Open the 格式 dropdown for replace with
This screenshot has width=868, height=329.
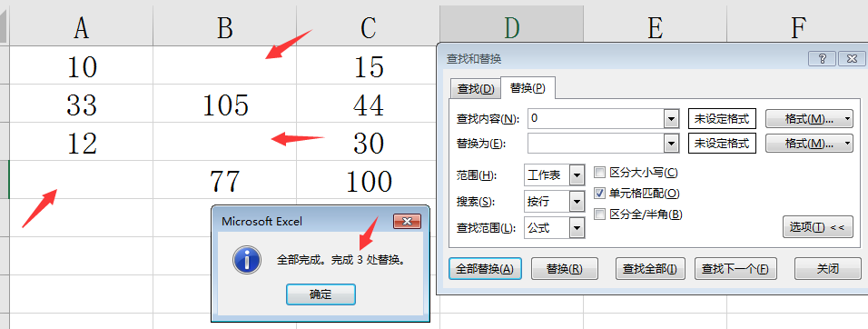pyautogui.click(x=809, y=144)
